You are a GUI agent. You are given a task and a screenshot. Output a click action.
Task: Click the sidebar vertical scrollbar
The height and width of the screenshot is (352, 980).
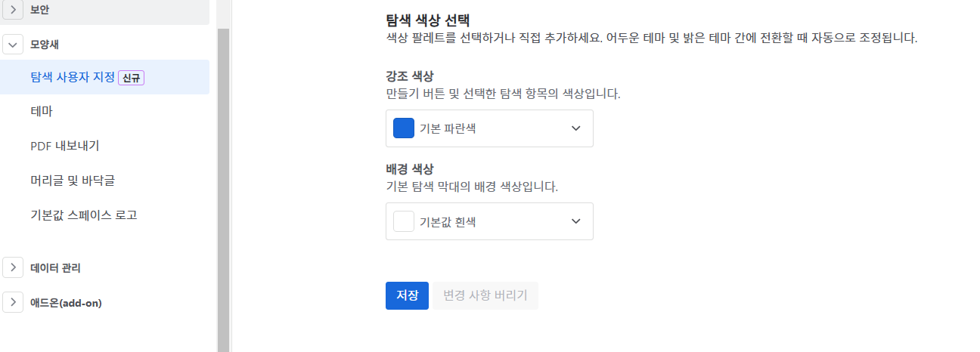click(x=223, y=189)
